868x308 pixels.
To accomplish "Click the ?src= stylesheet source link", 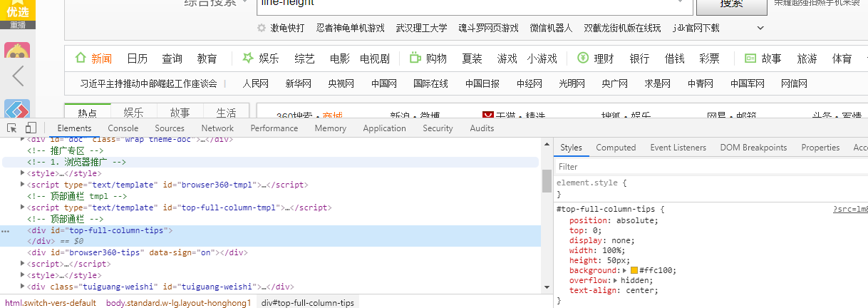I will [850, 210].
